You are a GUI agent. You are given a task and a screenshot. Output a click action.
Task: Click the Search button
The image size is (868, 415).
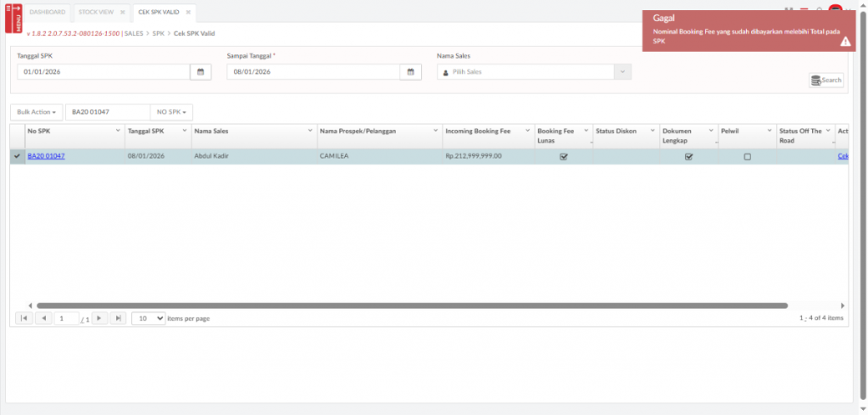[826, 81]
